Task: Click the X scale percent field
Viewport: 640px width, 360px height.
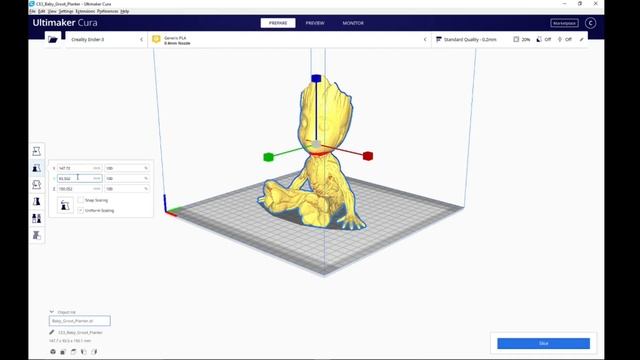Action: (x=127, y=168)
